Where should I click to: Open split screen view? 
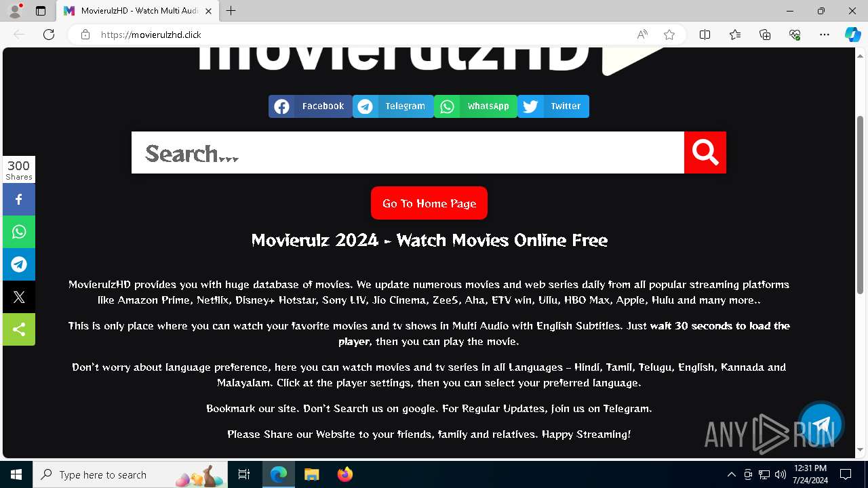coord(705,35)
